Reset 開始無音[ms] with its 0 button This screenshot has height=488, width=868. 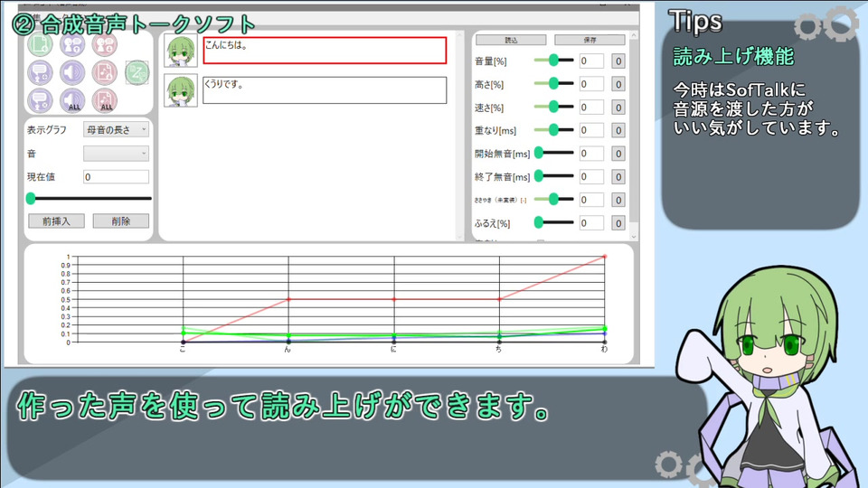click(x=618, y=154)
